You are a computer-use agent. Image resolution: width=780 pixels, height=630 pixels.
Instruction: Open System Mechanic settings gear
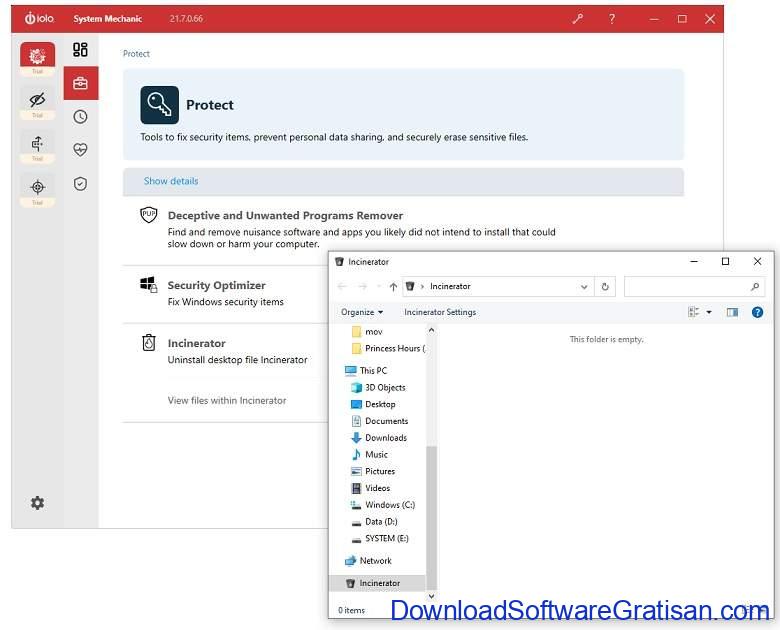tap(37, 503)
